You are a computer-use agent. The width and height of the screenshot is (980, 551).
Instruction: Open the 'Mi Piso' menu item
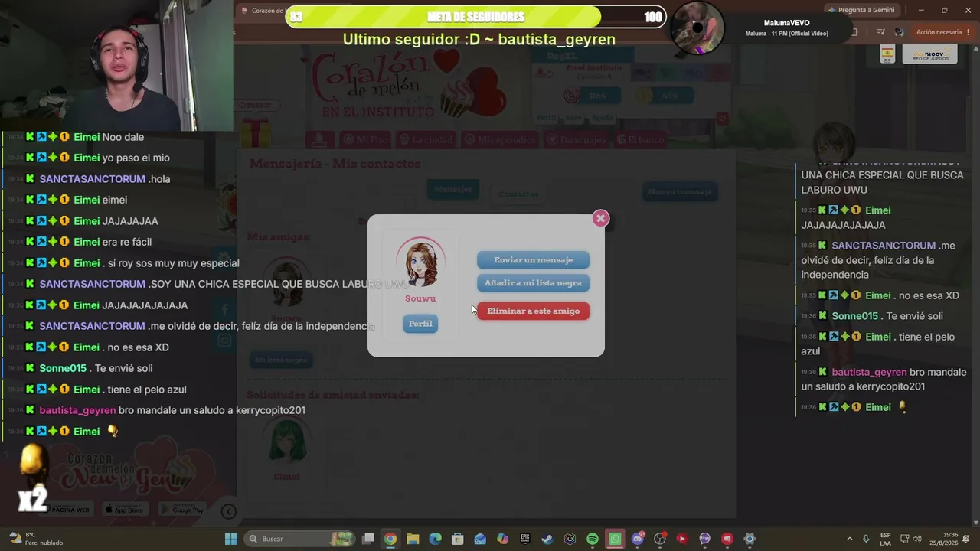pyautogui.click(x=365, y=139)
